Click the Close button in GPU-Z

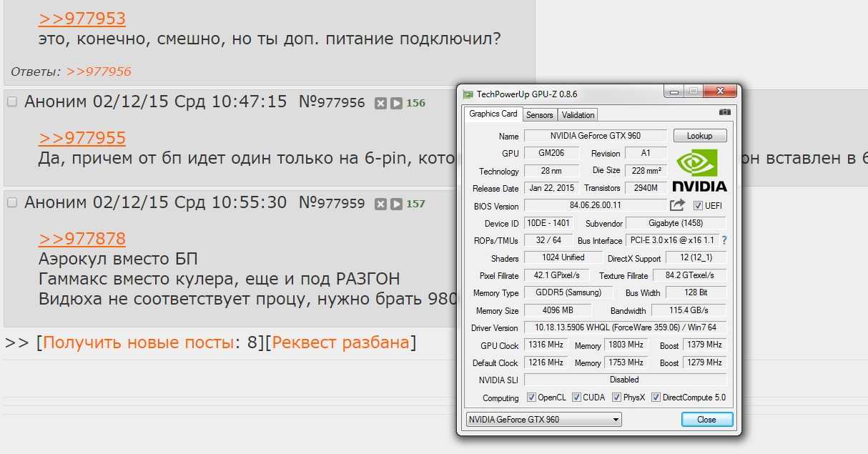706,420
